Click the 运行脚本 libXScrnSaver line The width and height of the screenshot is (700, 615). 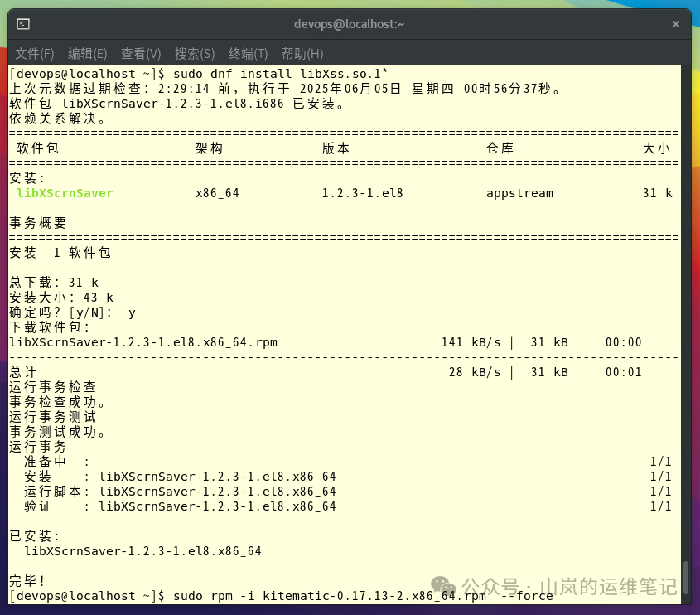pos(347,492)
